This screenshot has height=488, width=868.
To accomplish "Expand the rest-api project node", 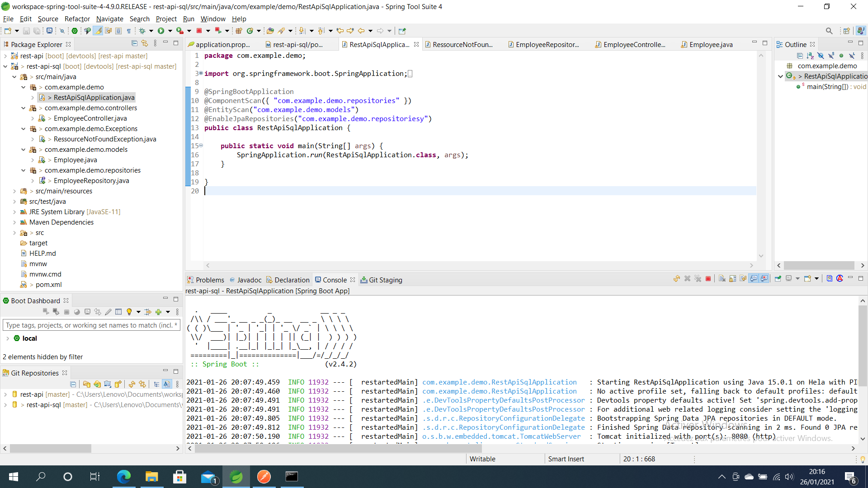I will coord(5,56).
